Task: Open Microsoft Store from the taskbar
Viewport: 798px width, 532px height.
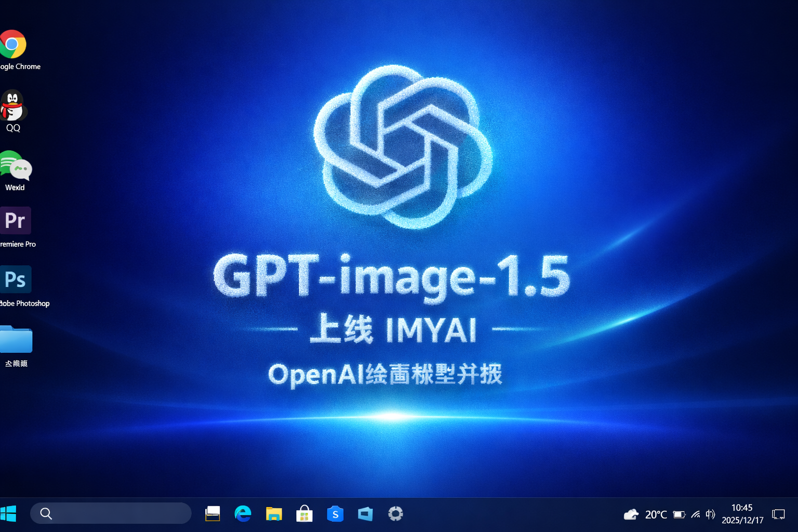Action: [x=304, y=513]
